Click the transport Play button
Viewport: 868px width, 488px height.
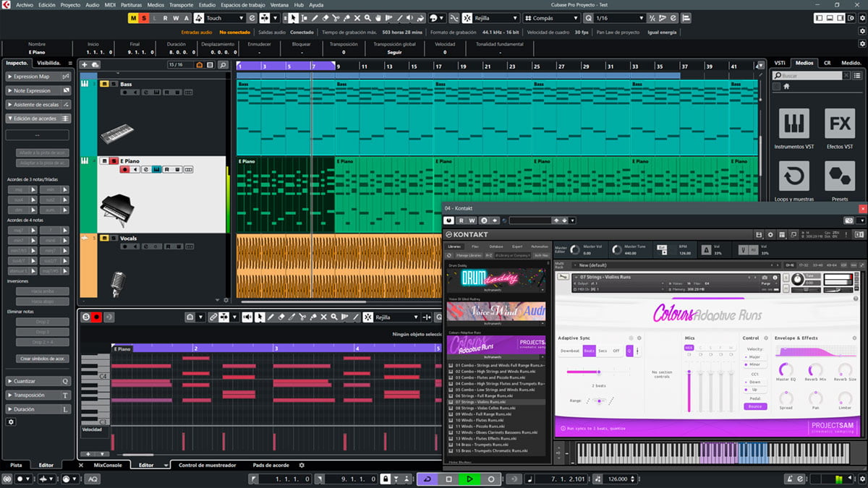[469, 479]
